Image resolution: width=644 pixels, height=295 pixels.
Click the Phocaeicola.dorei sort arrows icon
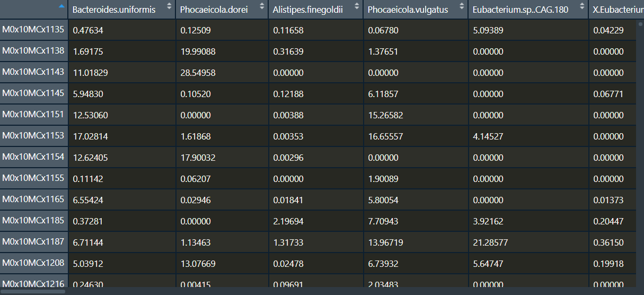[262, 6]
